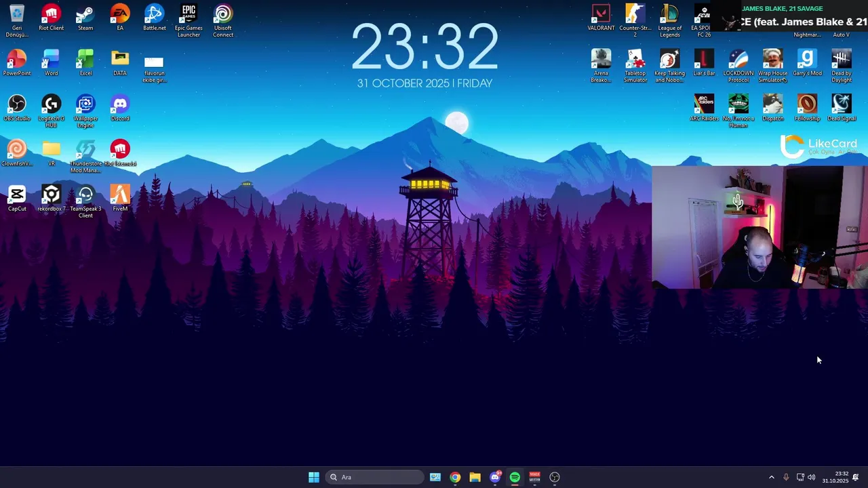The width and height of the screenshot is (868, 488).
Task: Select 'No, I'm not a Human' icon
Action: pos(738,111)
